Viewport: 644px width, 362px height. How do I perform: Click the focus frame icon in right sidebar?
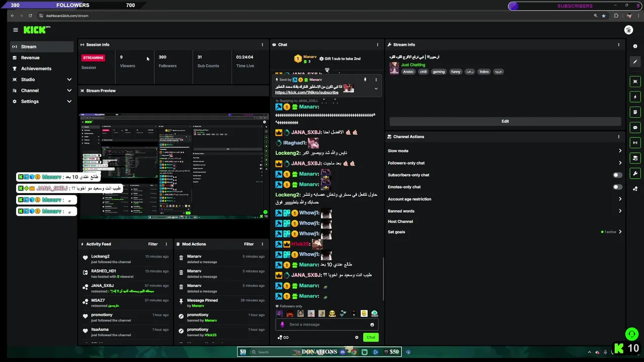635,81
